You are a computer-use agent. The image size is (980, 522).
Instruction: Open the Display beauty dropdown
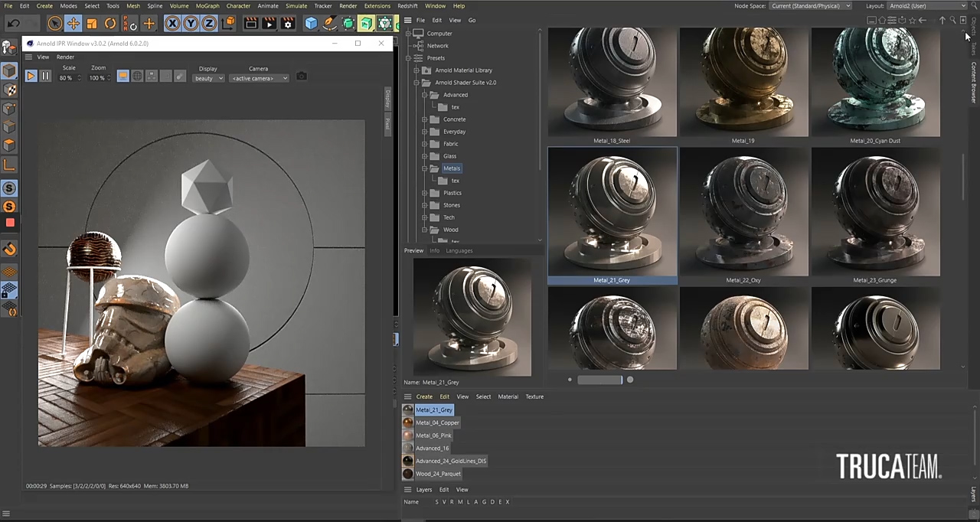(208, 78)
